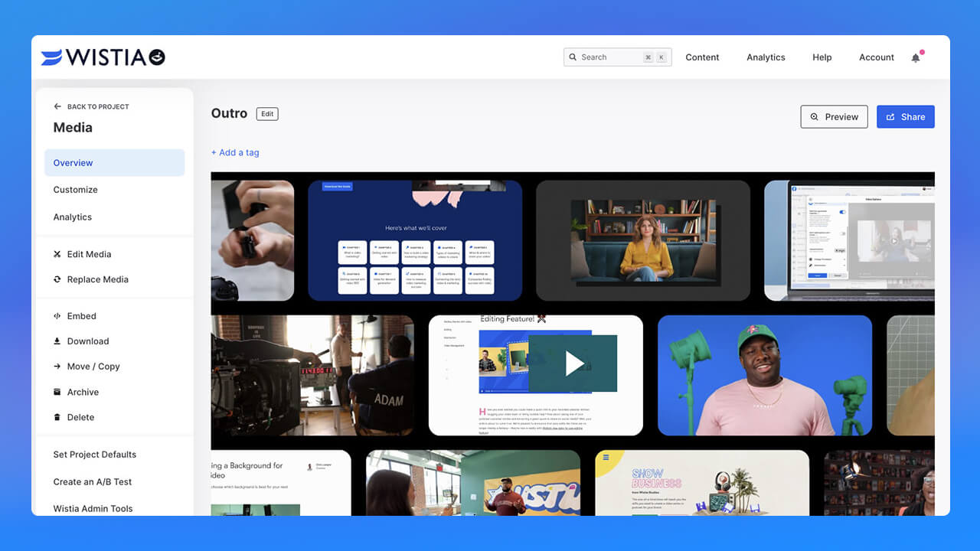Screen dimensions: 980x551
Task: Click the Delete trash icon
Action: point(57,417)
